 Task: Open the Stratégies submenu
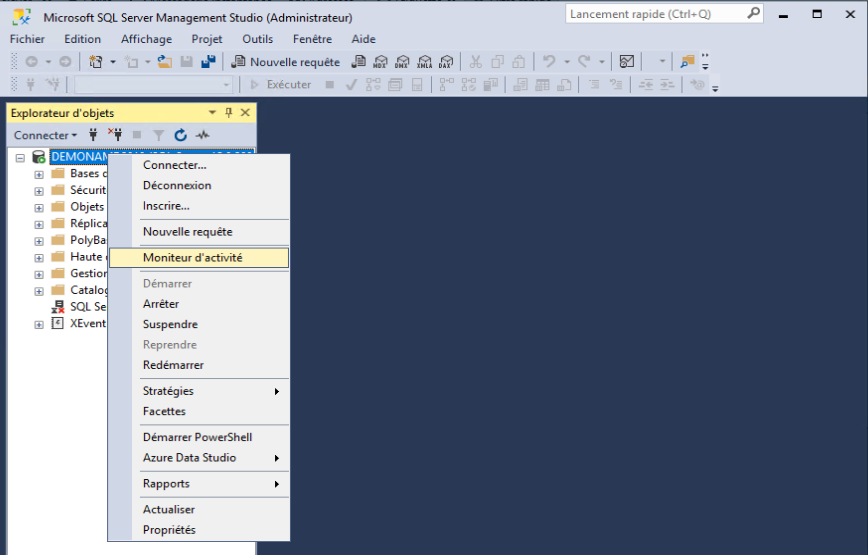click(199, 391)
